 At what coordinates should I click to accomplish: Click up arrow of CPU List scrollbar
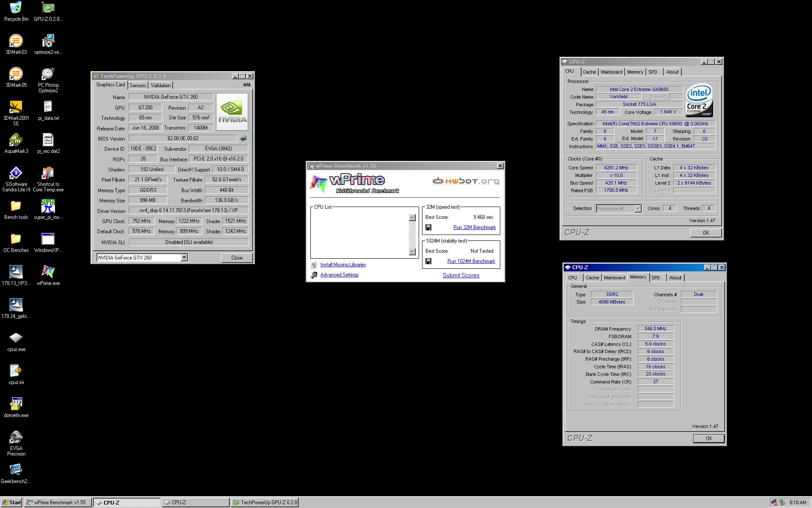pos(412,218)
